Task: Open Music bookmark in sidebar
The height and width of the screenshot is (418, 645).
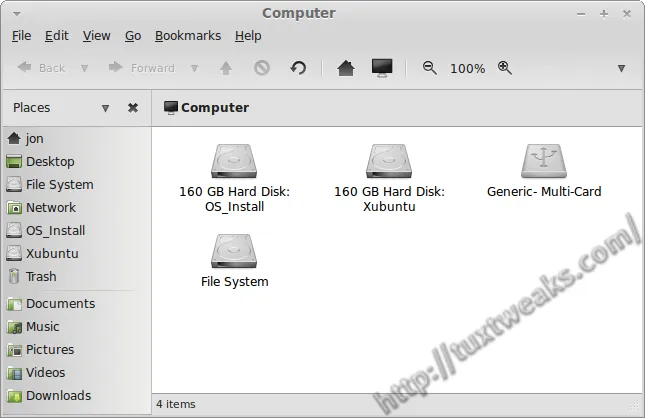Action: [77, 327]
